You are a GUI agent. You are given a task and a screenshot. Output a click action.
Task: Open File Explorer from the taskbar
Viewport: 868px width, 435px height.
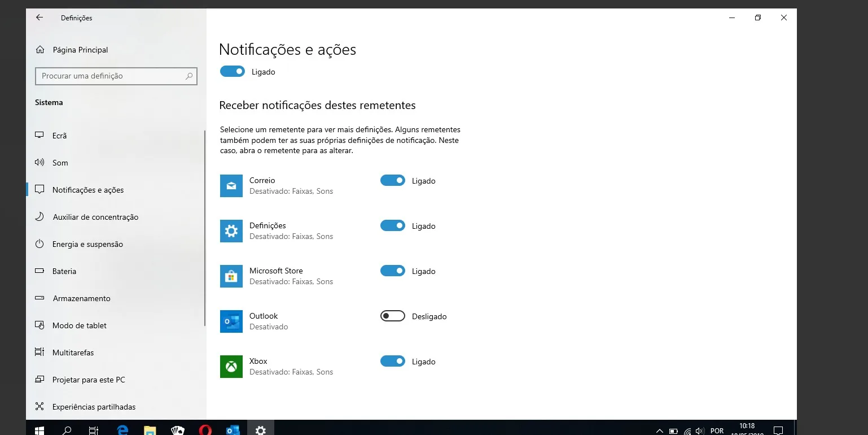(150, 430)
